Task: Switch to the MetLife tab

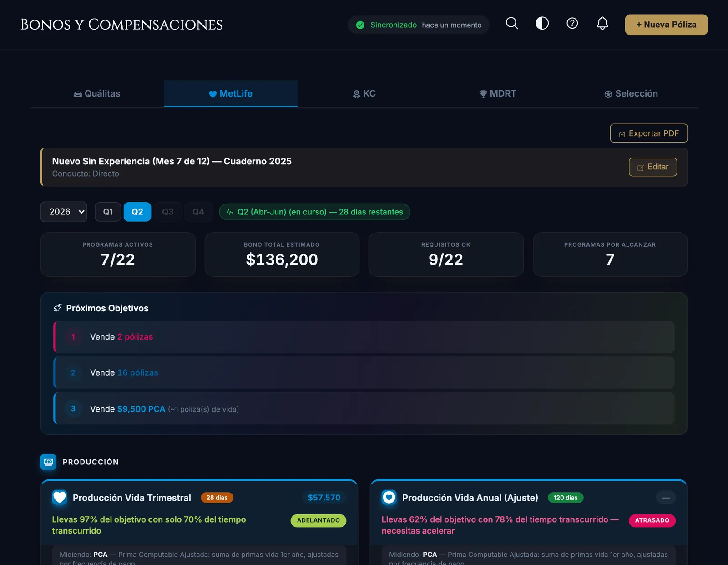Action: [231, 94]
